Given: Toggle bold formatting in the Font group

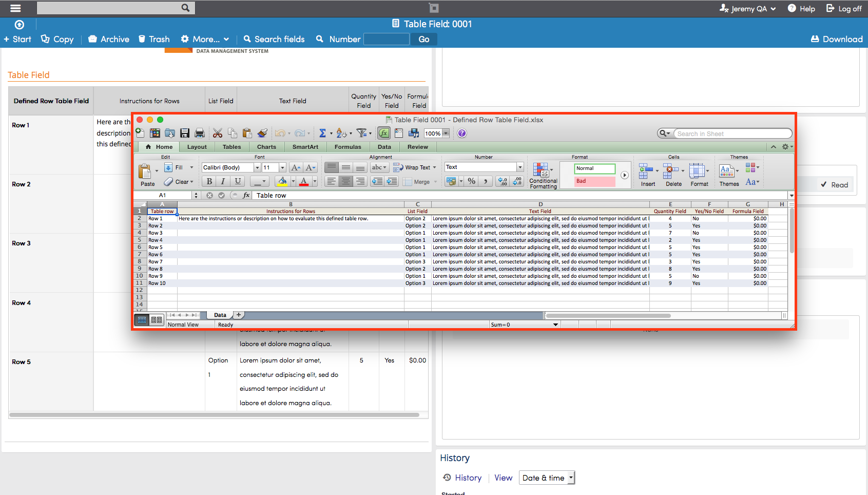Looking at the screenshot, I should pos(208,181).
